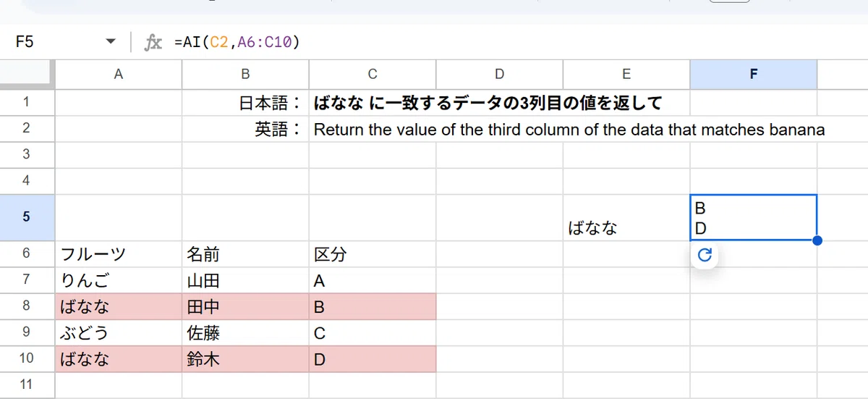Screen dimensions: 868x399
Task: Click cell A6 labeled フルーツ
Action: (x=119, y=254)
